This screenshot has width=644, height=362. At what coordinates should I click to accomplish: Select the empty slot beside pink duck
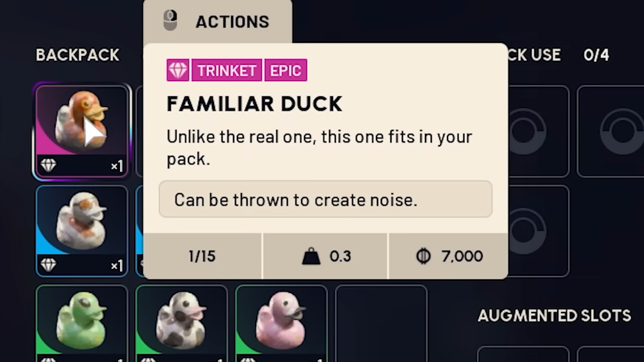[x=381, y=323]
